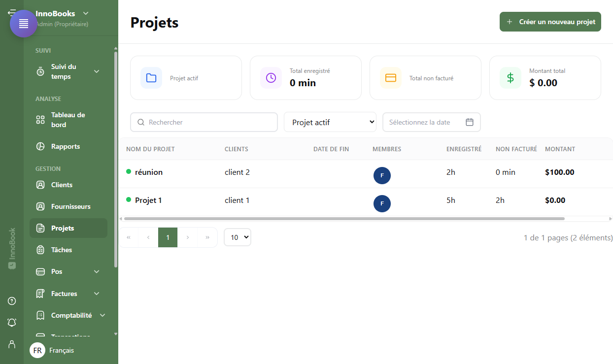Viewport: 613px width, 364px height.
Task: Jump to the last page arrow
Action: [x=207, y=237]
